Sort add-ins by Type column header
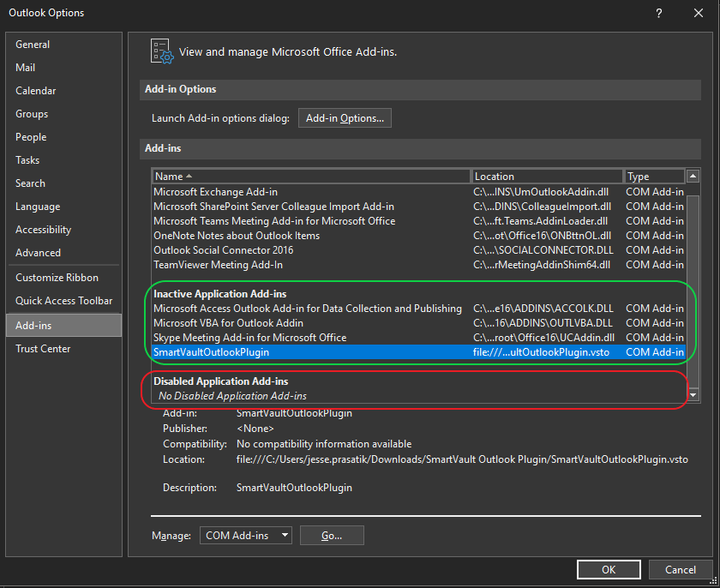Image resolution: width=720 pixels, height=588 pixels. click(x=654, y=177)
